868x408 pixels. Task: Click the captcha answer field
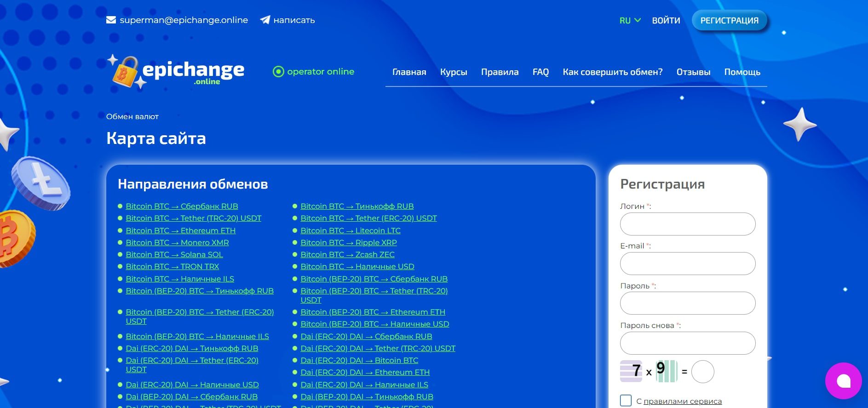pos(702,372)
